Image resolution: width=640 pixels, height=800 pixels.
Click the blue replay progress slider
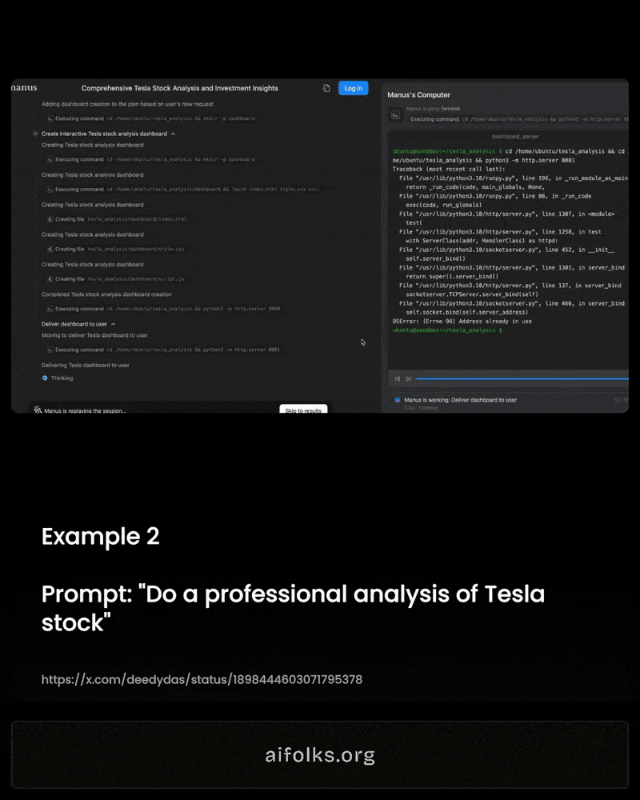click(x=523, y=379)
